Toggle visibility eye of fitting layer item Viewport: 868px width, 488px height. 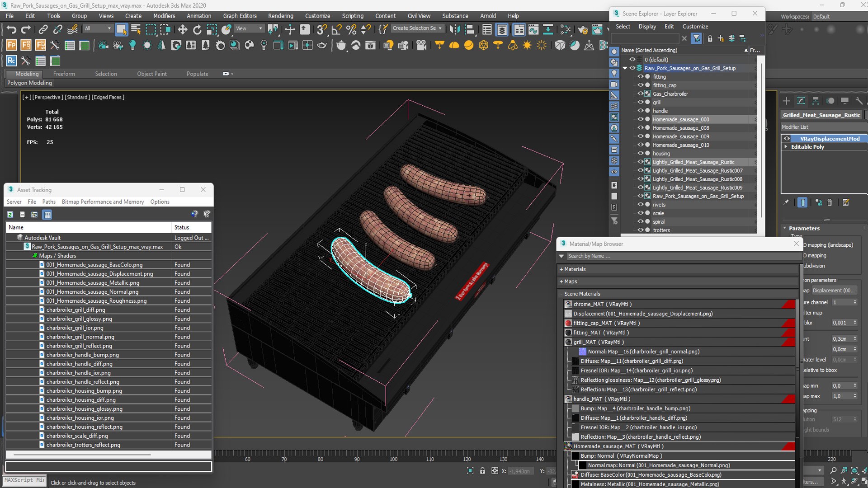640,77
